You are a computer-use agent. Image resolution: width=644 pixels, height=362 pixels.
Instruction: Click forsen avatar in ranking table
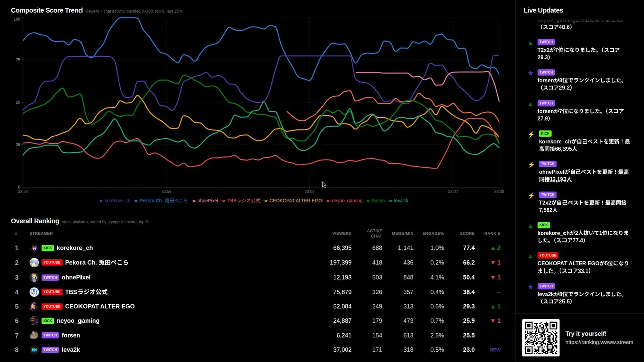(x=34, y=335)
